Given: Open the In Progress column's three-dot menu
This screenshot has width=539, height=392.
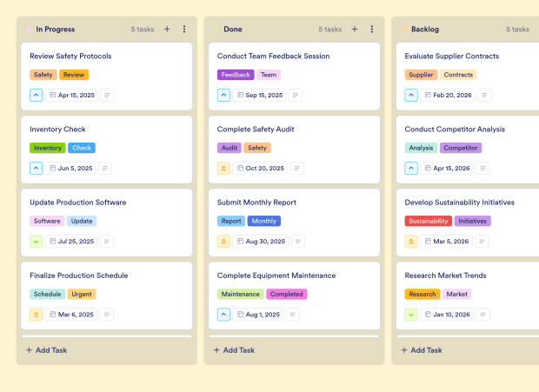Looking at the screenshot, I should pos(184,30).
